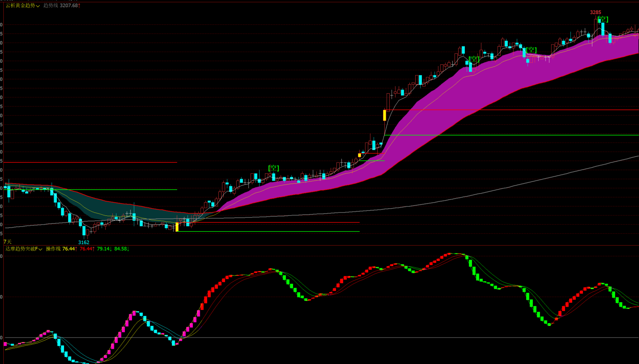Click the red 76.44 indicator value
Viewport: 639px width, 364px height.
87,249
